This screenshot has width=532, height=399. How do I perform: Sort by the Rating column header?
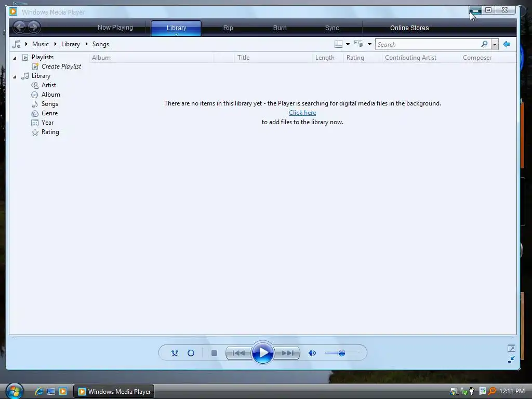click(x=363, y=58)
